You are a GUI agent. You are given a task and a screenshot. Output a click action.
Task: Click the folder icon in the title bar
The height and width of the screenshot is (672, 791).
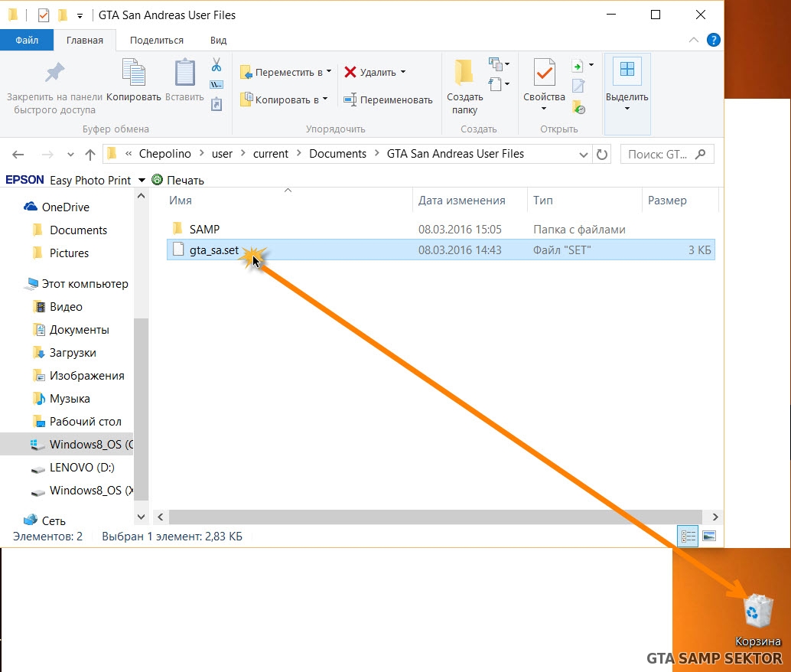click(14, 15)
